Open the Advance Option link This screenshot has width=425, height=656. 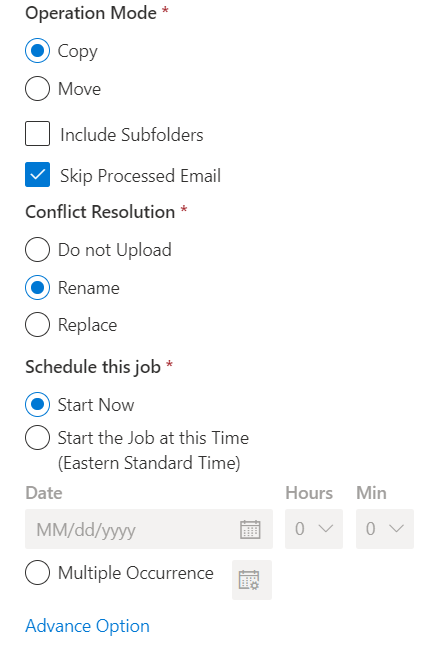[87, 626]
